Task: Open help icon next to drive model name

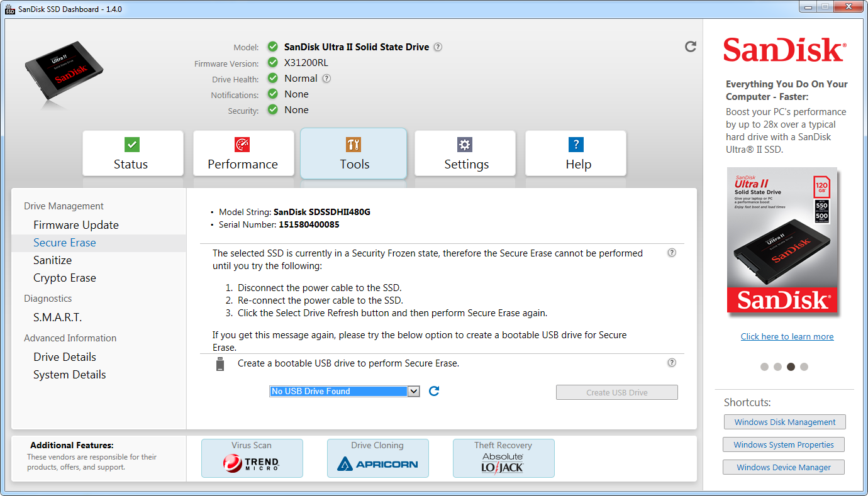Action: 438,47
